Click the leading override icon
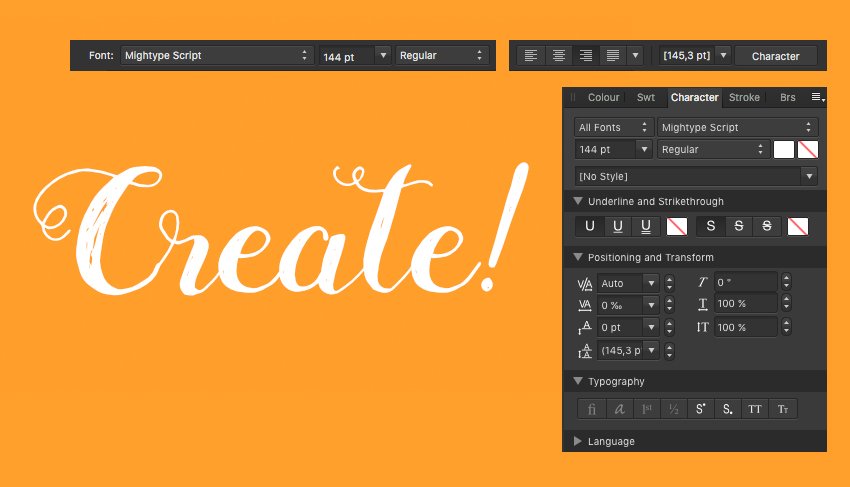 pyautogui.click(x=585, y=351)
